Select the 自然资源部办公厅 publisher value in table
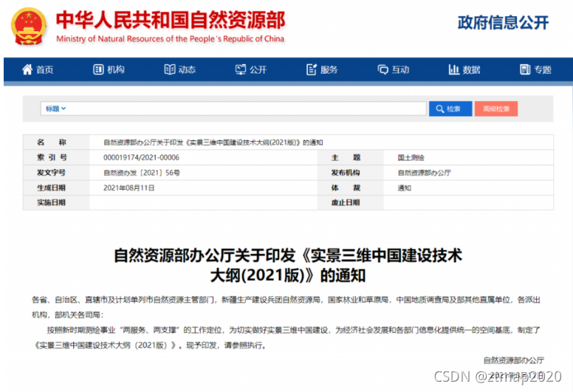The height and width of the screenshot is (392, 573). (424, 173)
